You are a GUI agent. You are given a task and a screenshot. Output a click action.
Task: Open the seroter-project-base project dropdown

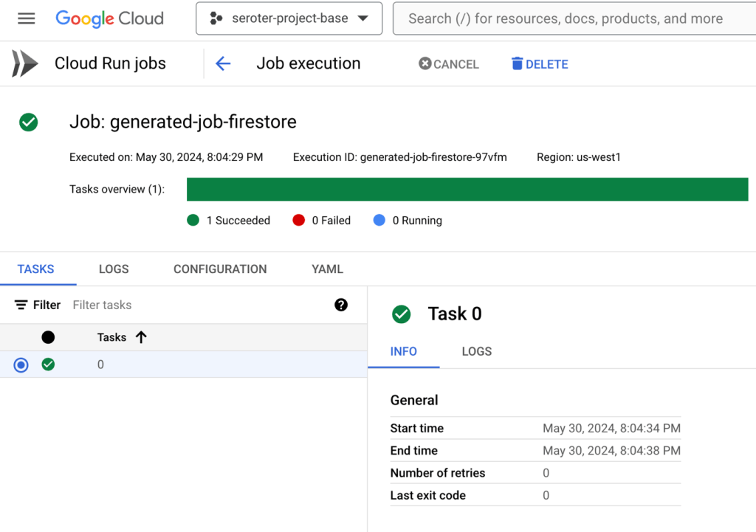pyautogui.click(x=289, y=18)
